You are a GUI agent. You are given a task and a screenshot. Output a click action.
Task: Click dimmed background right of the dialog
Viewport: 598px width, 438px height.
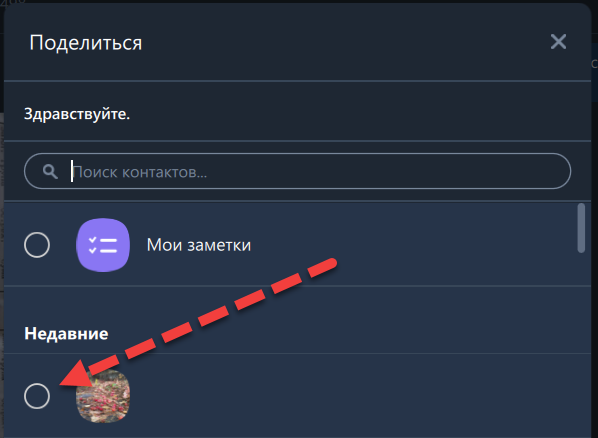[595, 229]
